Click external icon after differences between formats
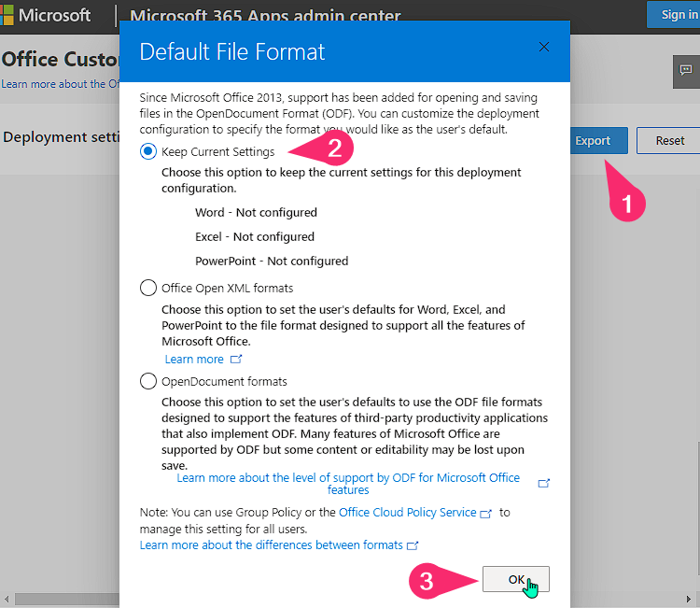Image resolution: width=700 pixels, height=608 pixels. [413, 545]
